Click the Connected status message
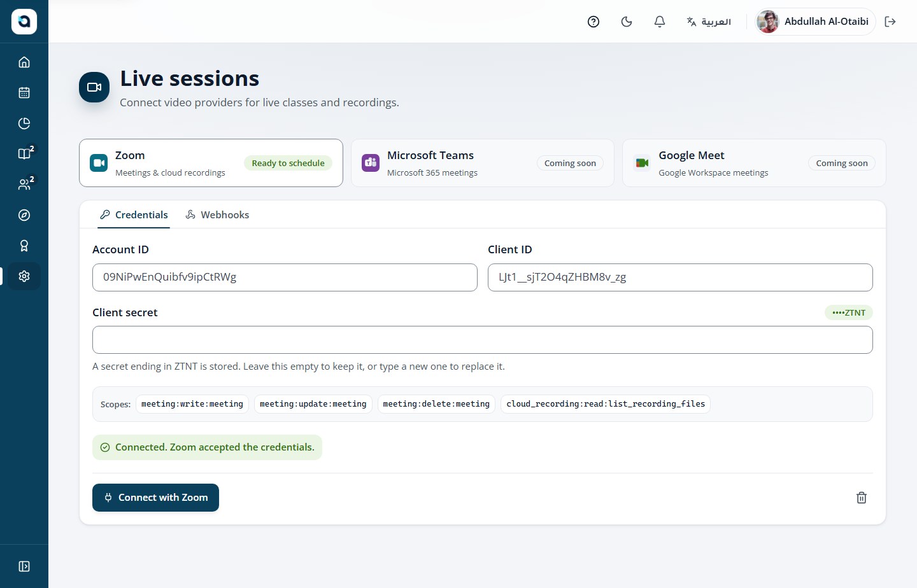 [207, 447]
